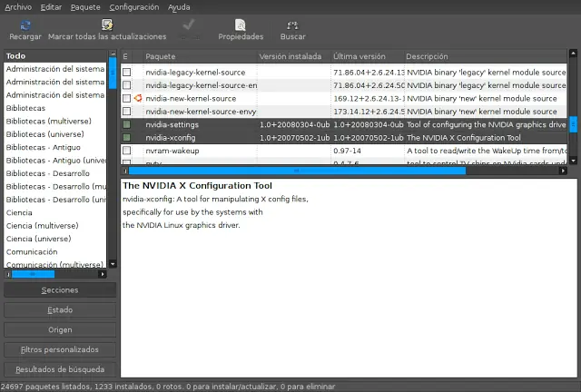The image size is (581, 392).
Task: Open the Configuración menu
Action: click(133, 7)
